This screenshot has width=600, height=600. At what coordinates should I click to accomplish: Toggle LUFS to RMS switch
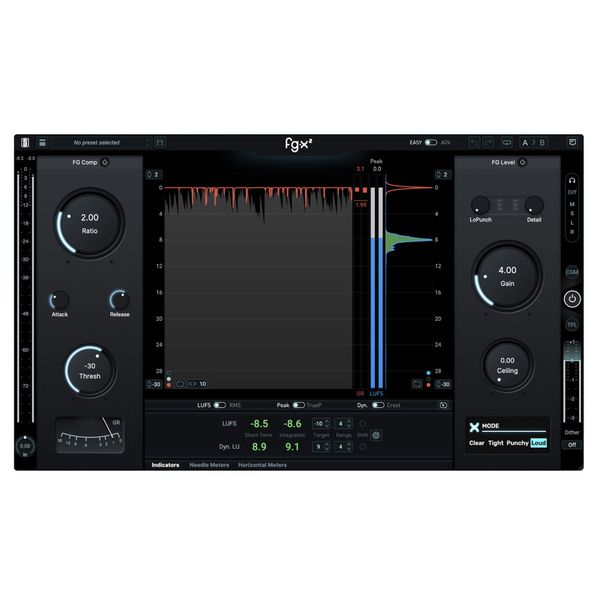coord(220,405)
